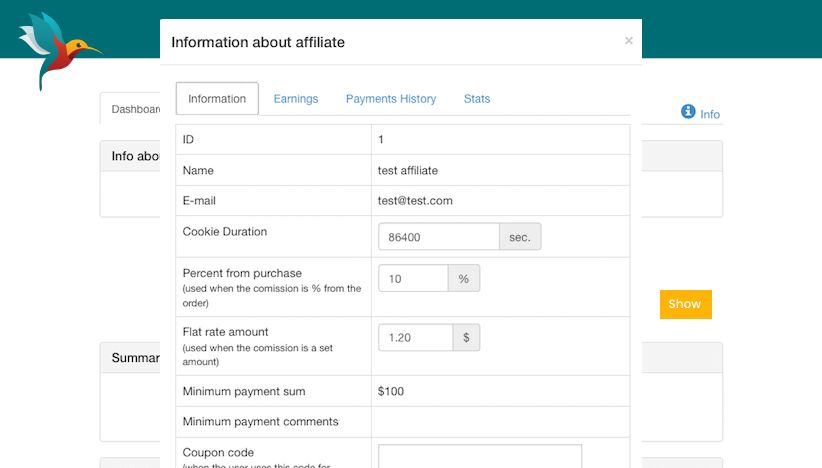This screenshot has height=468, width=822.
Task: Switch to the Earnings tab
Action: point(295,99)
